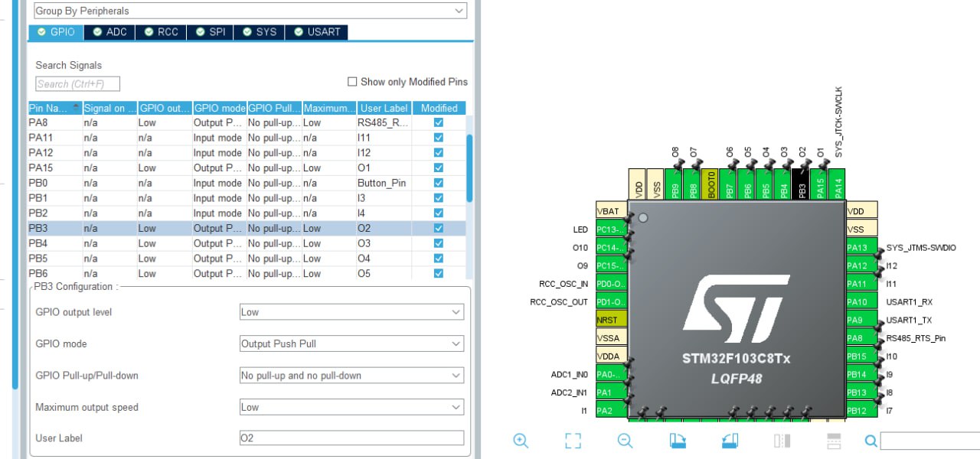Sort table by User Label column header
The image size is (980, 459).
(384, 108)
